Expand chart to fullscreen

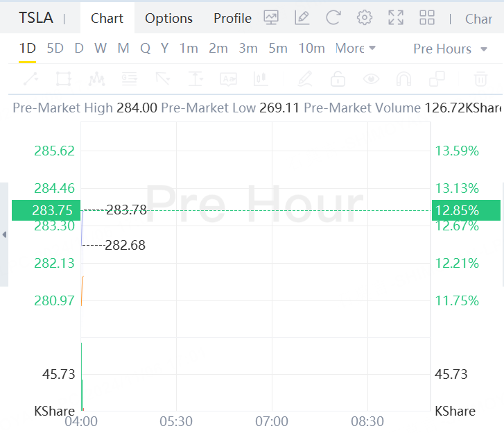click(396, 18)
